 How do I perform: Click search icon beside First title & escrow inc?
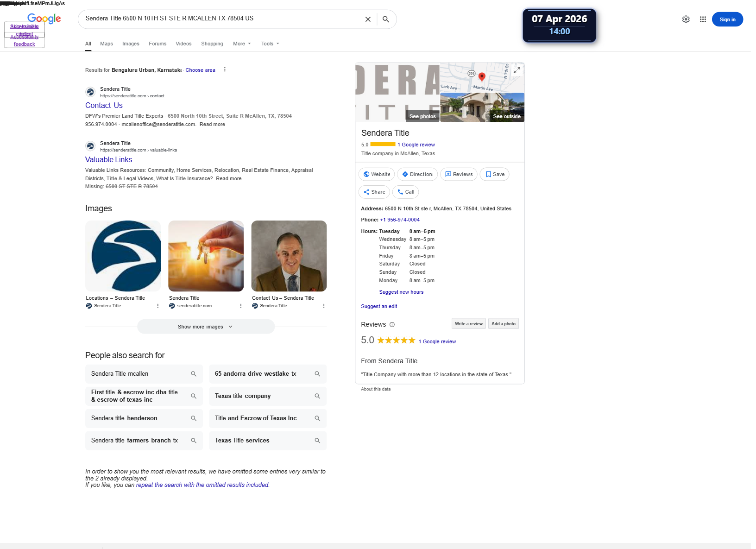194,396
